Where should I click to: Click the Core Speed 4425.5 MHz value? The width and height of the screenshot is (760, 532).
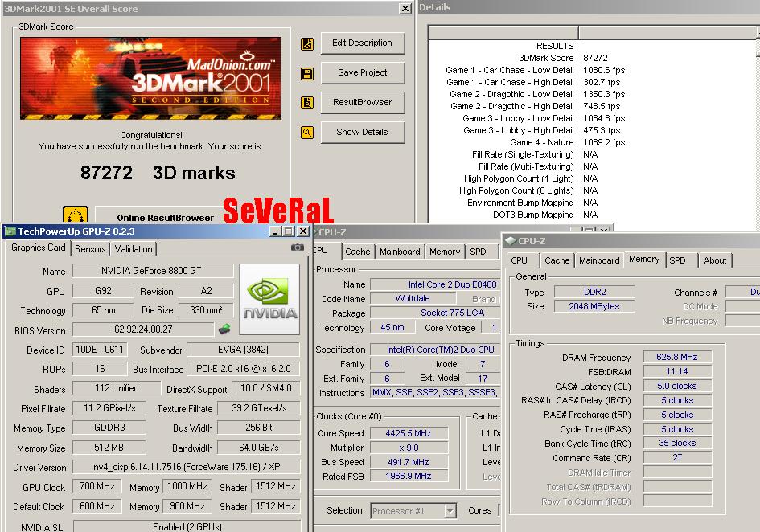(409, 433)
